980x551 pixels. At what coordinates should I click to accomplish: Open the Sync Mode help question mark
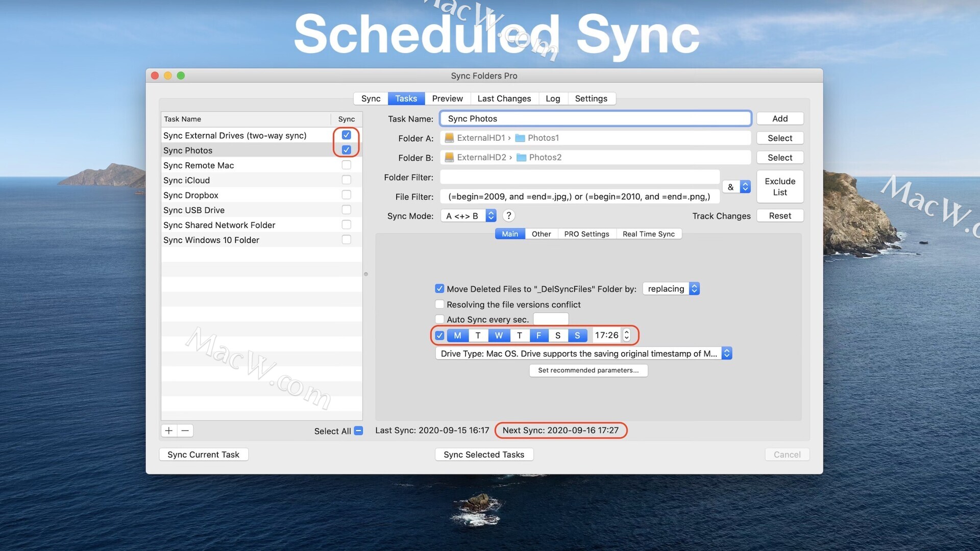[x=508, y=216]
